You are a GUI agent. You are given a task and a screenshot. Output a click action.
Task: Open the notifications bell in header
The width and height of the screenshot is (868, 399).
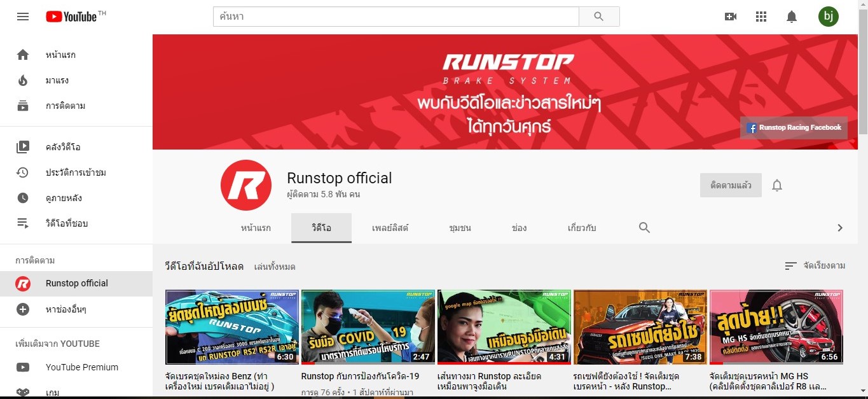[x=792, y=17]
